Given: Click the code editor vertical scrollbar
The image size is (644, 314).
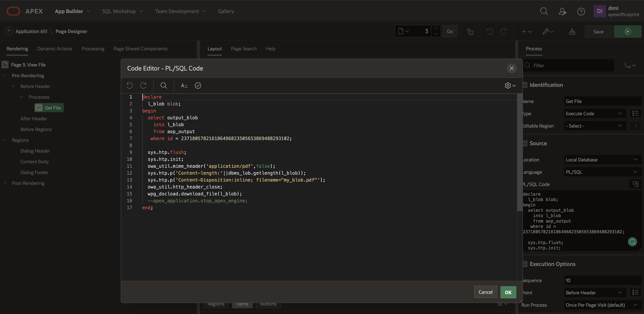Looking at the screenshot, I should pyautogui.click(x=519, y=152).
